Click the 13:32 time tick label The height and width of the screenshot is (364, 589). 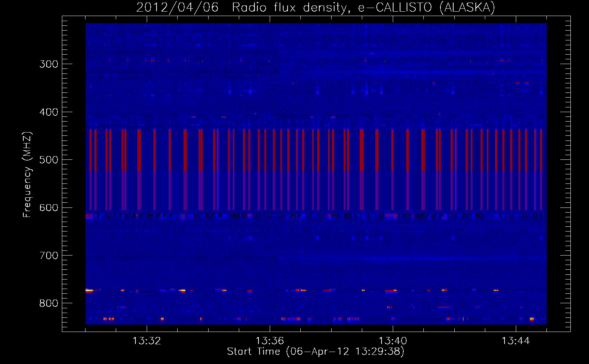coord(147,341)
